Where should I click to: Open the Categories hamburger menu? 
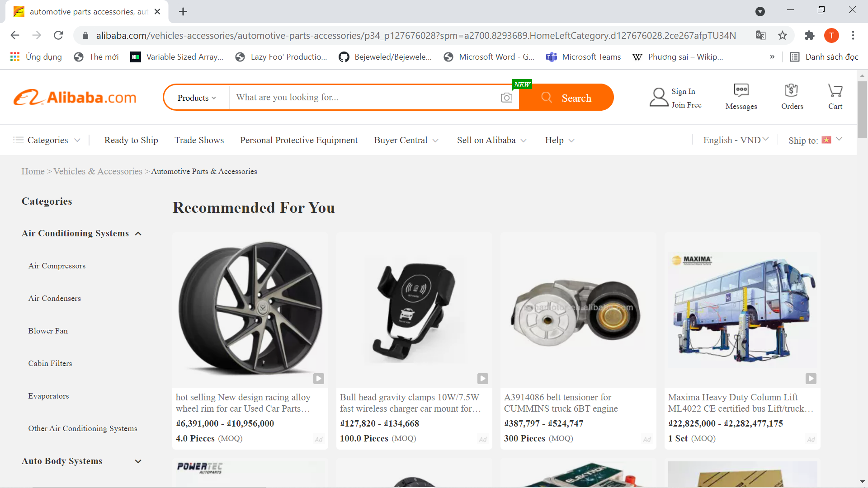tap(47, 140)
